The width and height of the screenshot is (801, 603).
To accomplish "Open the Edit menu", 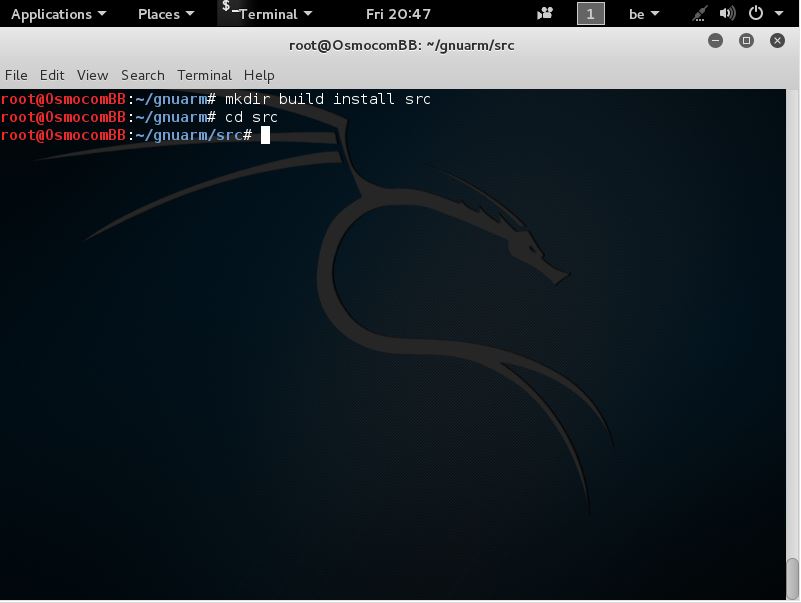I will [52, 75].
